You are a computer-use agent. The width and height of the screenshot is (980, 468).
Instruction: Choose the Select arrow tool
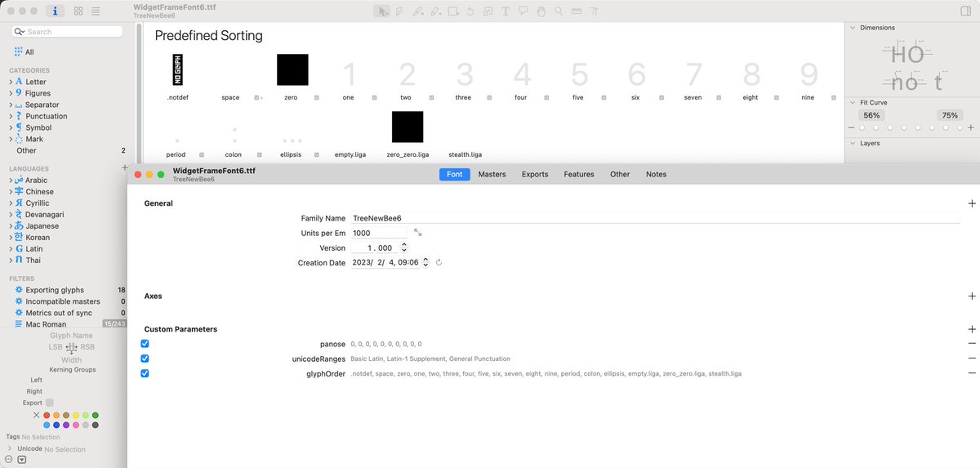pyautogui.click(x=381, y=11)
